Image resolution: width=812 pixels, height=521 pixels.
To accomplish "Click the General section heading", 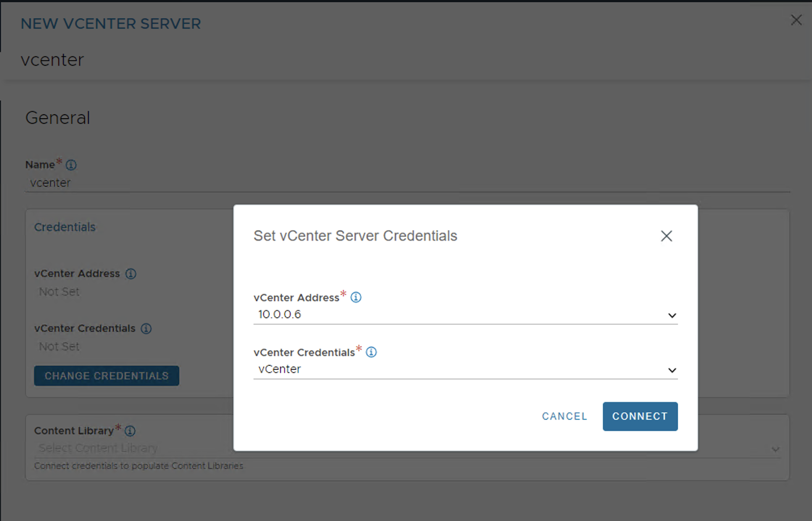I will [58, 118].
